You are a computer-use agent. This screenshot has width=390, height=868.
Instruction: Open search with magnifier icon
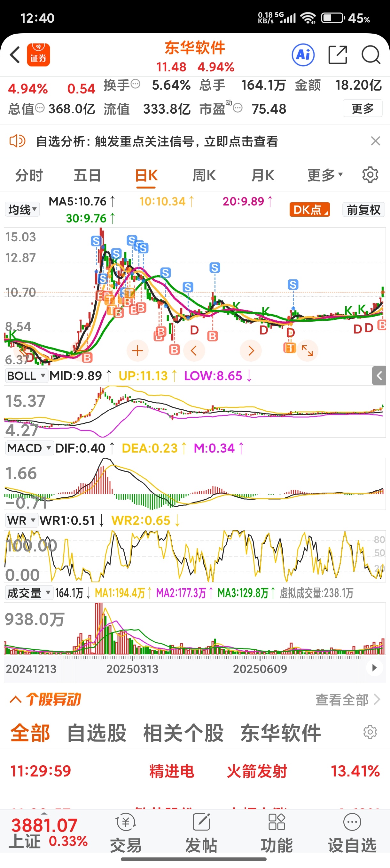click(371, 55)
